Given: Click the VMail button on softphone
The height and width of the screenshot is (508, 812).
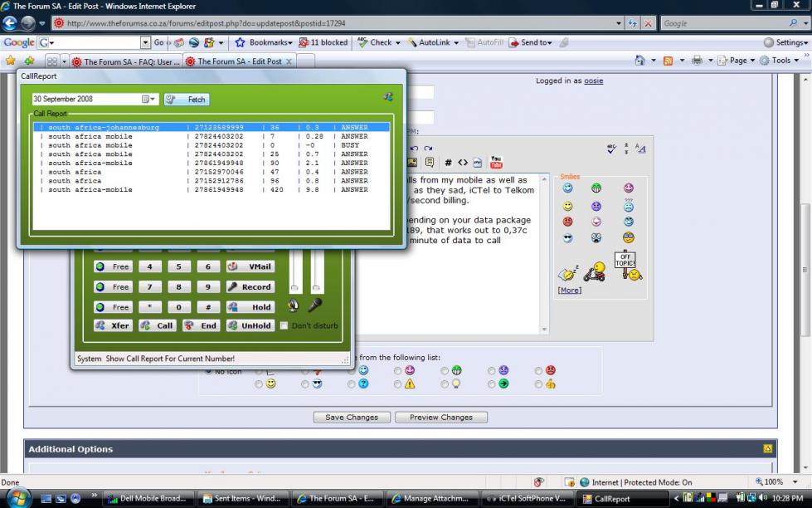Looking at the screenshot, I should (250, 266).
